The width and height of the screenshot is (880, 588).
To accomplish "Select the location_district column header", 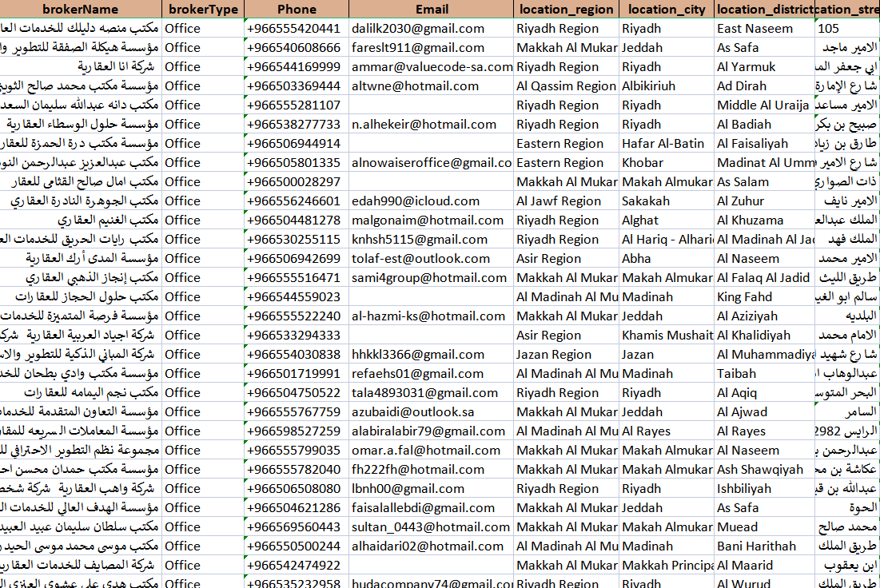I will tap(763, 9).
